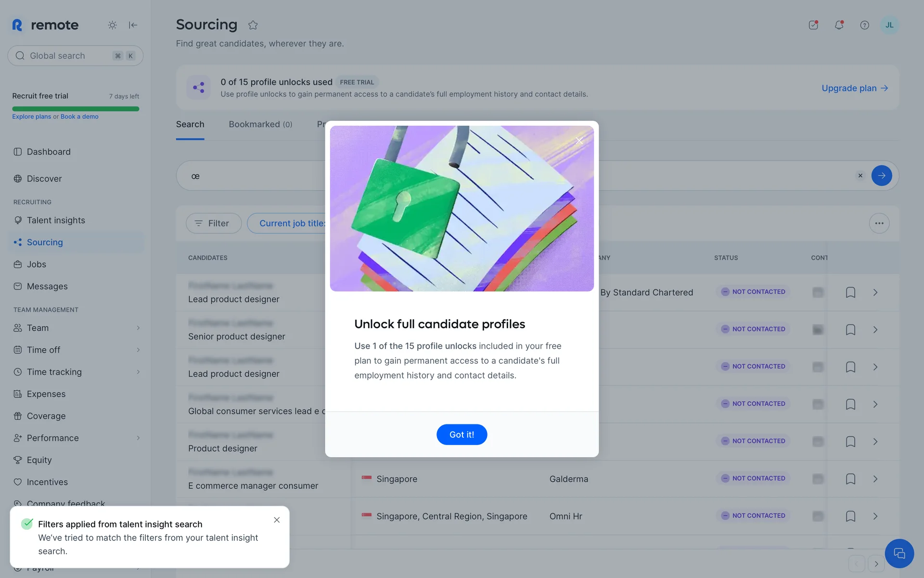The image size is (924, 578).
Task: Expand the Performance sidebar submenu
Action: (138, 438)
